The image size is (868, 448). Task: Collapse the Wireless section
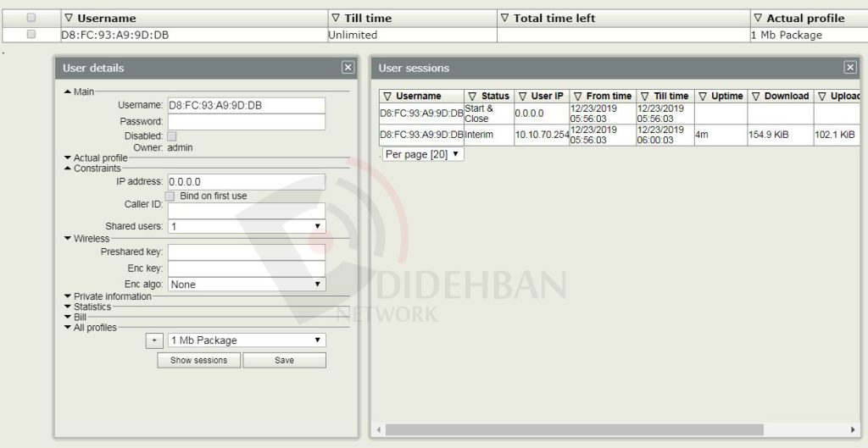click(x=68, y=238)
